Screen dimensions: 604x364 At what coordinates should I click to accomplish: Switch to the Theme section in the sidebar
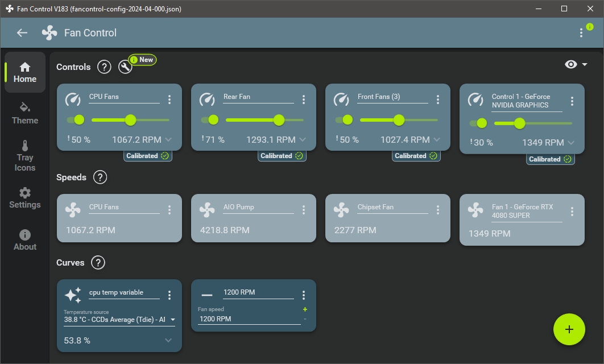coord(24,114)
